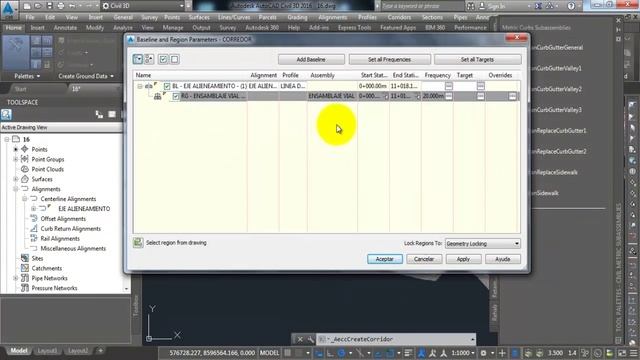Collapse the Alignments node
This screenshot has height=360, width=640.
(x=16, y=189)
